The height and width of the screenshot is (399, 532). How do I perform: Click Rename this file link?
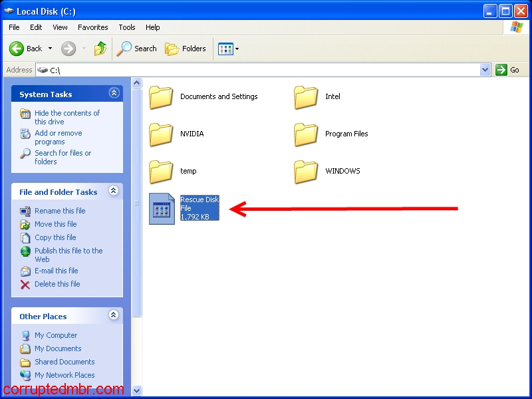[60, 211]
